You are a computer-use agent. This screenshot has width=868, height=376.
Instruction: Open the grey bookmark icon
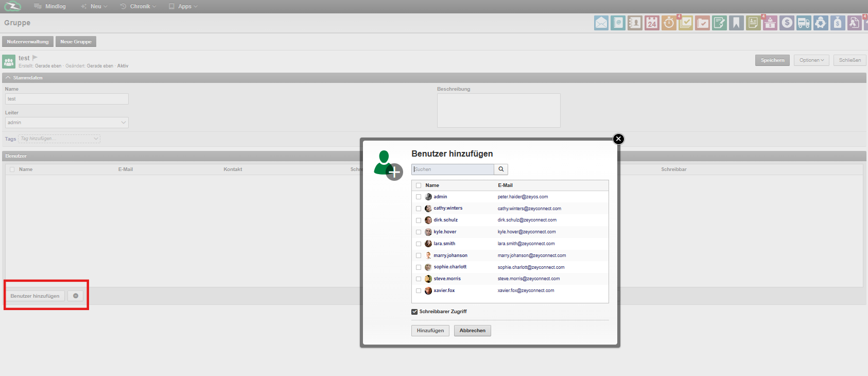click(736, 23)
